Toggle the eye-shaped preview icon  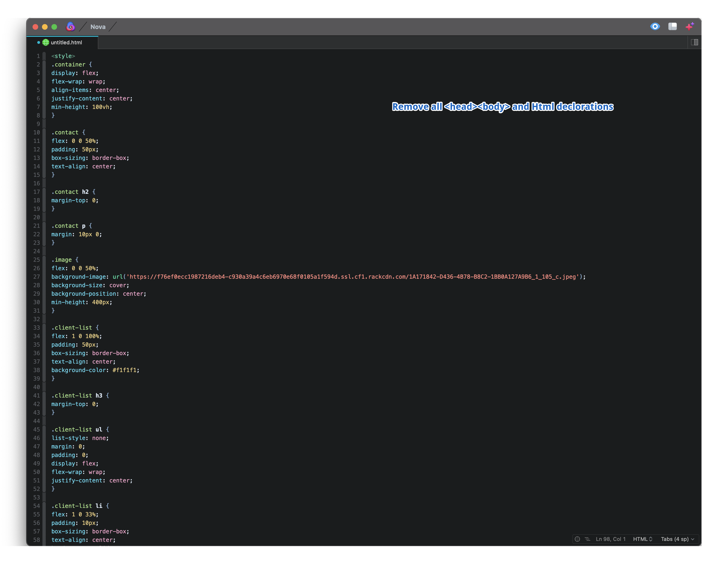tap(655, 26)
